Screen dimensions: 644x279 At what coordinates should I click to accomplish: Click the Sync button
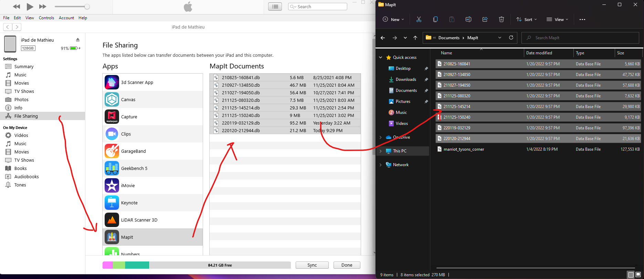[x=312, y=265]
